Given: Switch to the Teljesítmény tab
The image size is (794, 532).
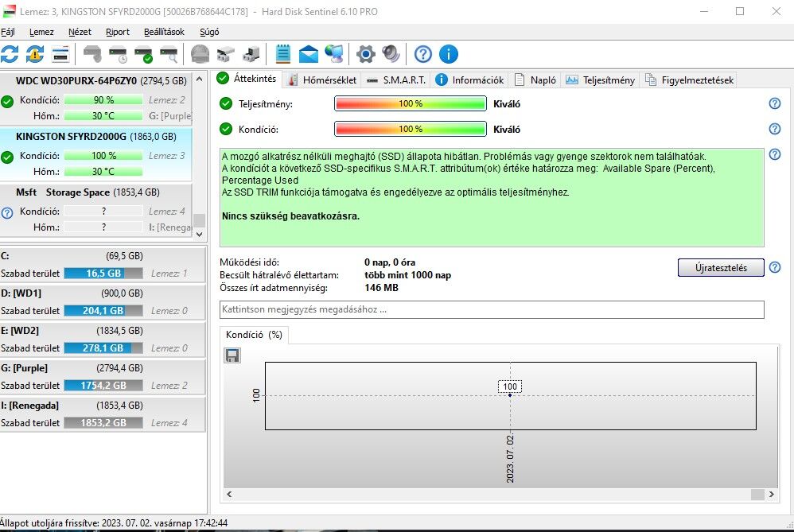Looking at the screenshot, I should (x=600, y=80).
